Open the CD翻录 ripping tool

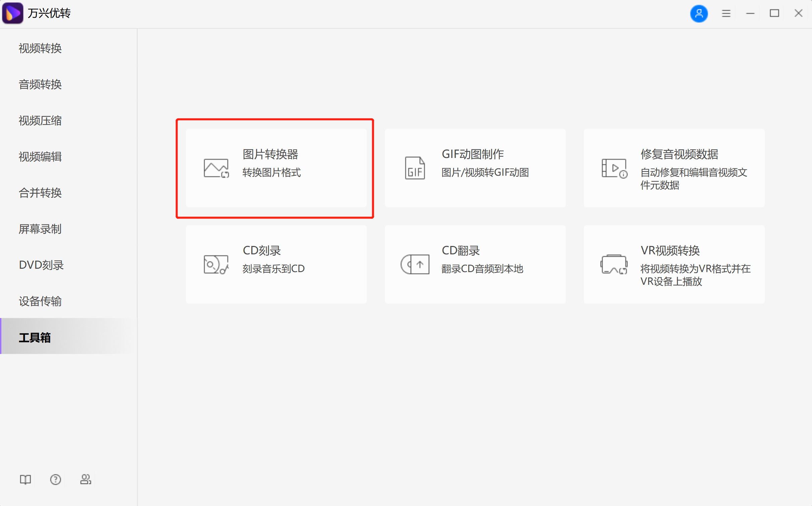(475, 264)
